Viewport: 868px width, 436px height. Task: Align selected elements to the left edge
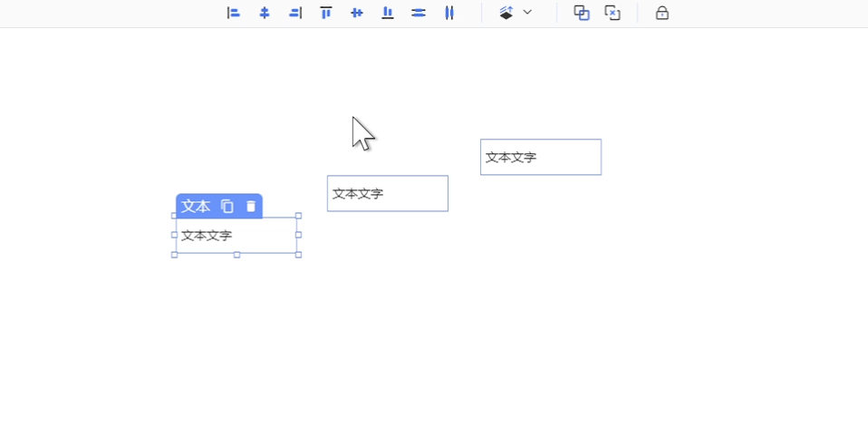(234, 13)
